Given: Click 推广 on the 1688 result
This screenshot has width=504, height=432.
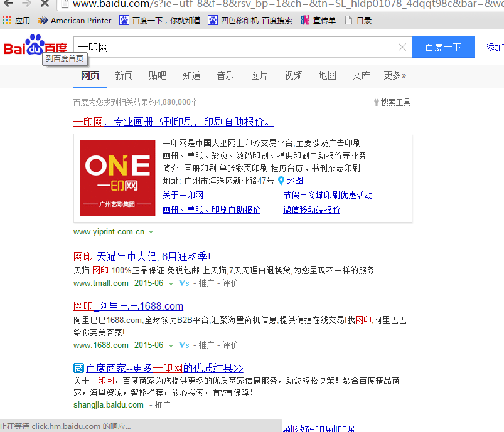Looking at the screenshot, I should coord(206,345).
